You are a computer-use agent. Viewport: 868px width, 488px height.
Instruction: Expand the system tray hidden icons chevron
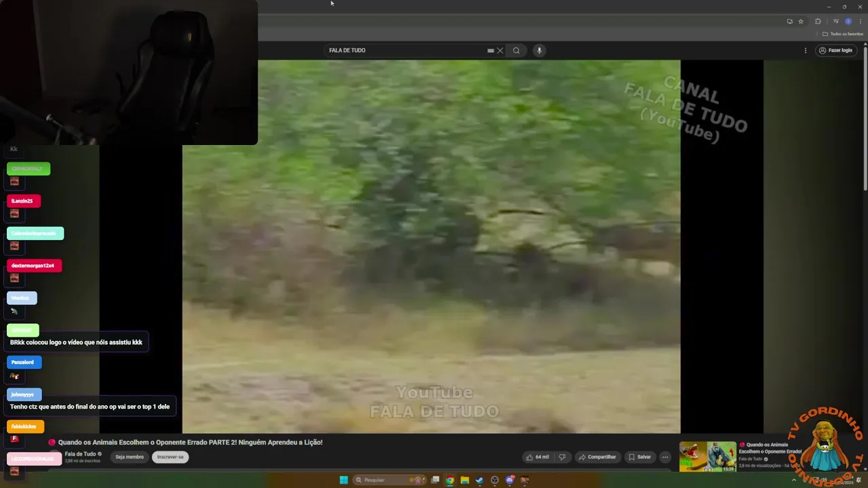(794, 480)
